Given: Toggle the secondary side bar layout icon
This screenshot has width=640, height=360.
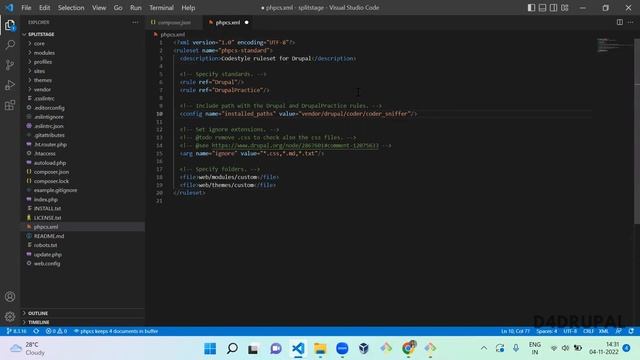Looking at the screenshot, I should (x=553, y=8).
